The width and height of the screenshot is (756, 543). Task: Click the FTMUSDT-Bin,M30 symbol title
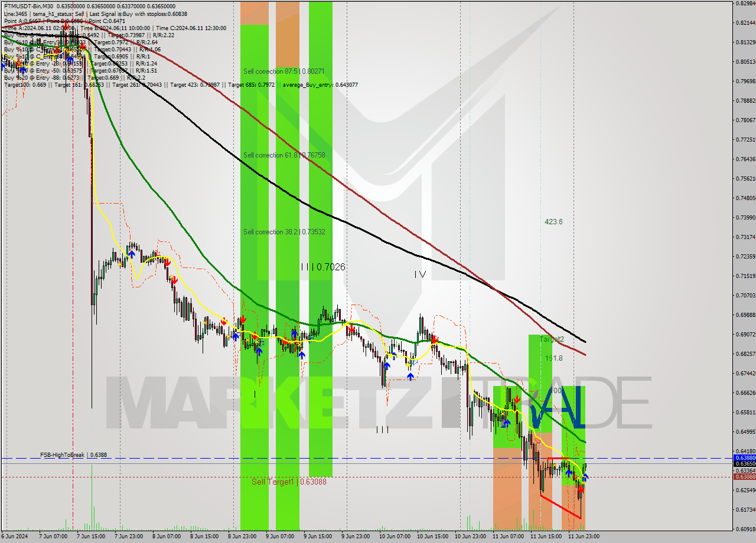[28, 6]
